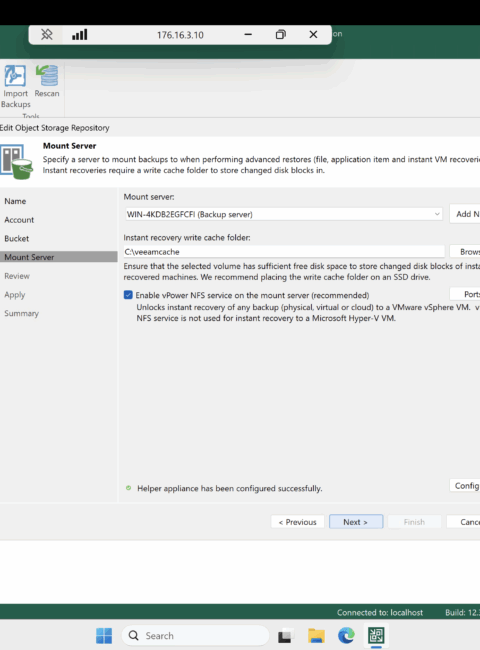
Task: Open Task View on the taskbar
Action: click(285, 635)
